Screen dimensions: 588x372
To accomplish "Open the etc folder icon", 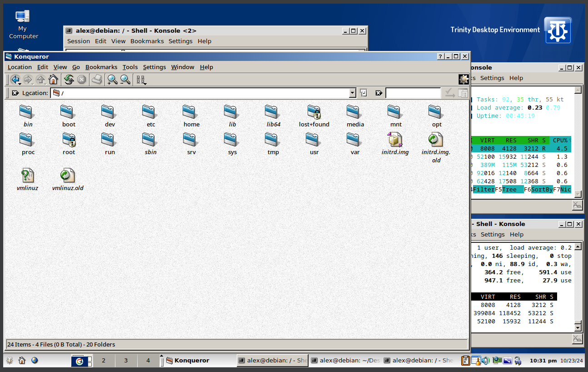I will 150,112.
